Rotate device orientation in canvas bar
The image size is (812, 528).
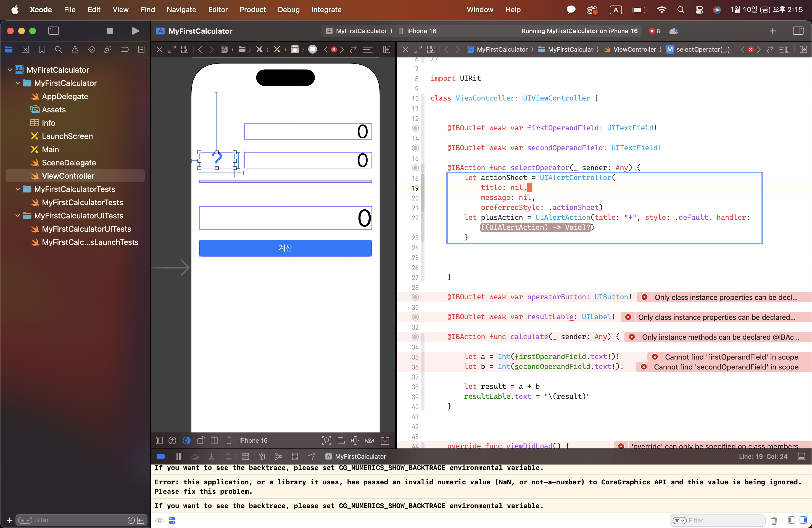point(201,440)
